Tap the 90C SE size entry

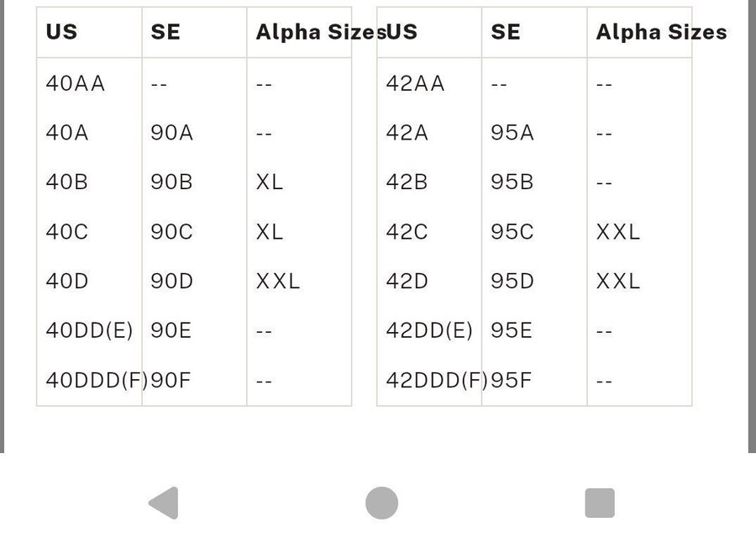coord(172,232)
